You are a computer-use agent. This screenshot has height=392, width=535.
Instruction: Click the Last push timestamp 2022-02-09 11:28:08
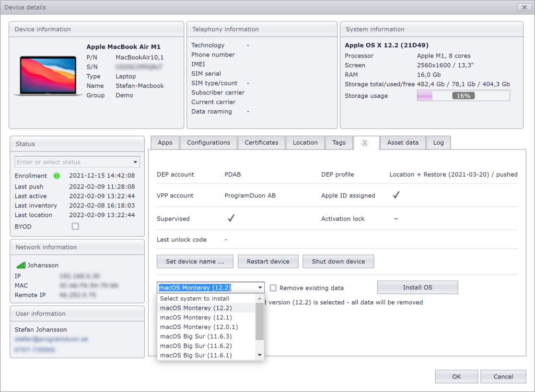point(102,187)
